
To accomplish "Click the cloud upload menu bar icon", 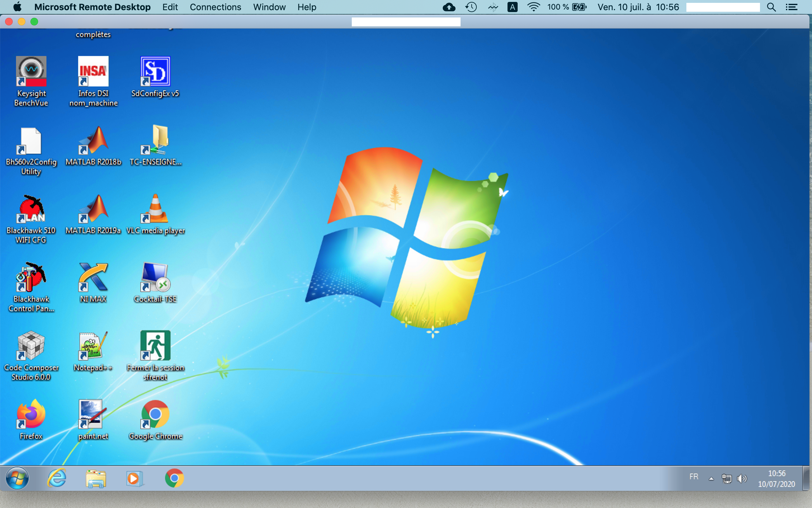I will click(x=449, y=7).
